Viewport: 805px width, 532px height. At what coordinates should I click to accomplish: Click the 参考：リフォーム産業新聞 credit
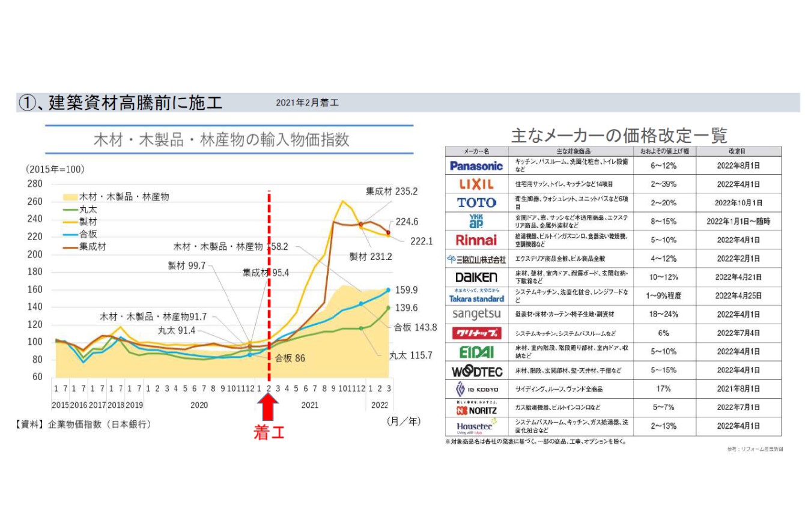pyautogui.click(x=755, y=449)
